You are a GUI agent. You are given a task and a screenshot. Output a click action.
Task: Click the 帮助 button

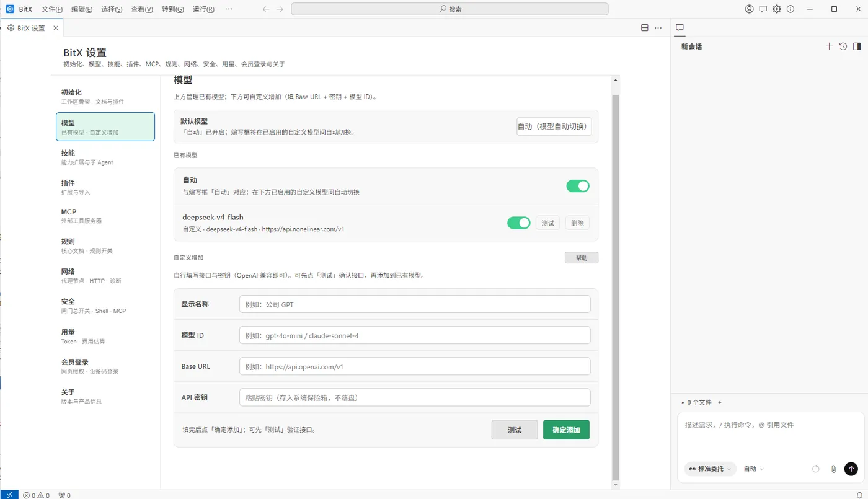(x=582, y=258)
